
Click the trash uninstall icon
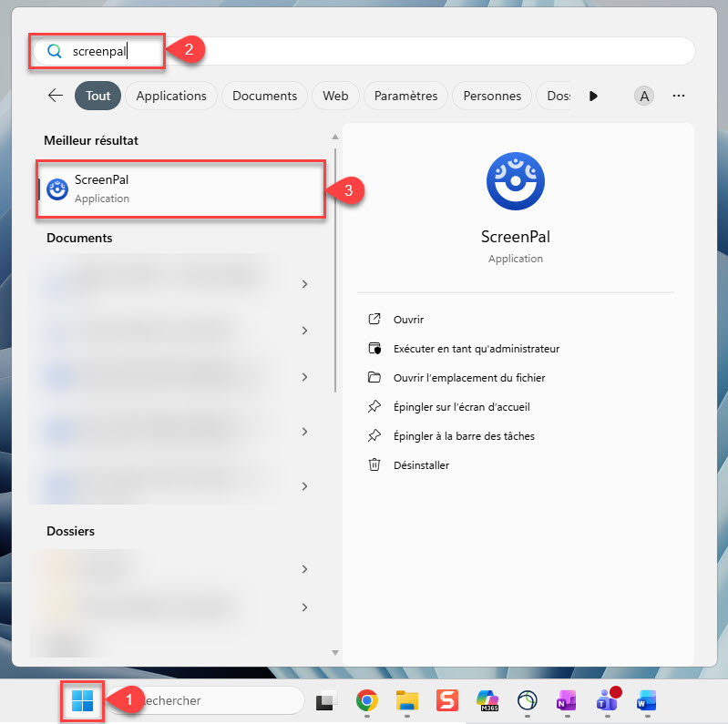(x=374, y=464)
